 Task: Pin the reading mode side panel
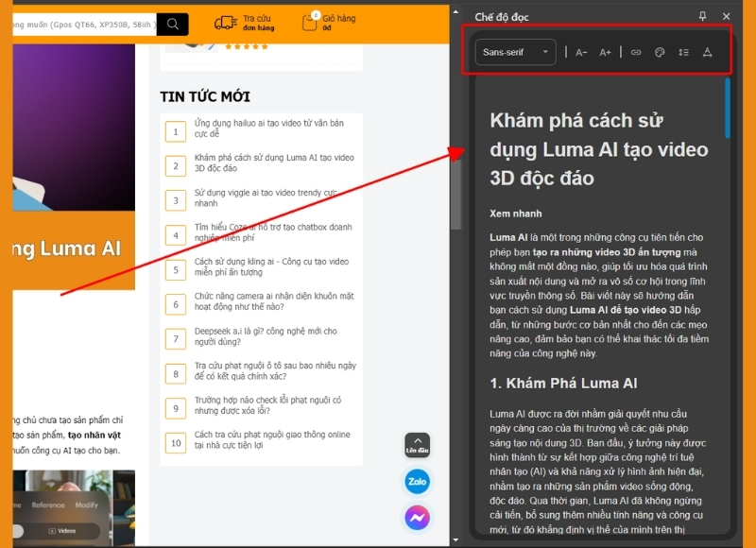(x=702, y=16)
